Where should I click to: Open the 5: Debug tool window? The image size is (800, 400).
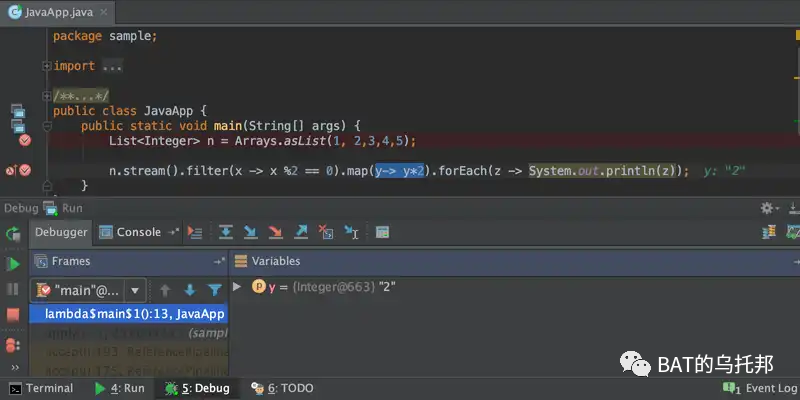(x=197, y=389)
